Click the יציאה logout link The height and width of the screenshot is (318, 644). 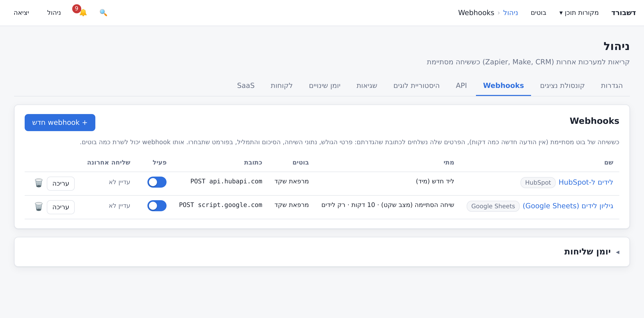[x=21, y=13]
